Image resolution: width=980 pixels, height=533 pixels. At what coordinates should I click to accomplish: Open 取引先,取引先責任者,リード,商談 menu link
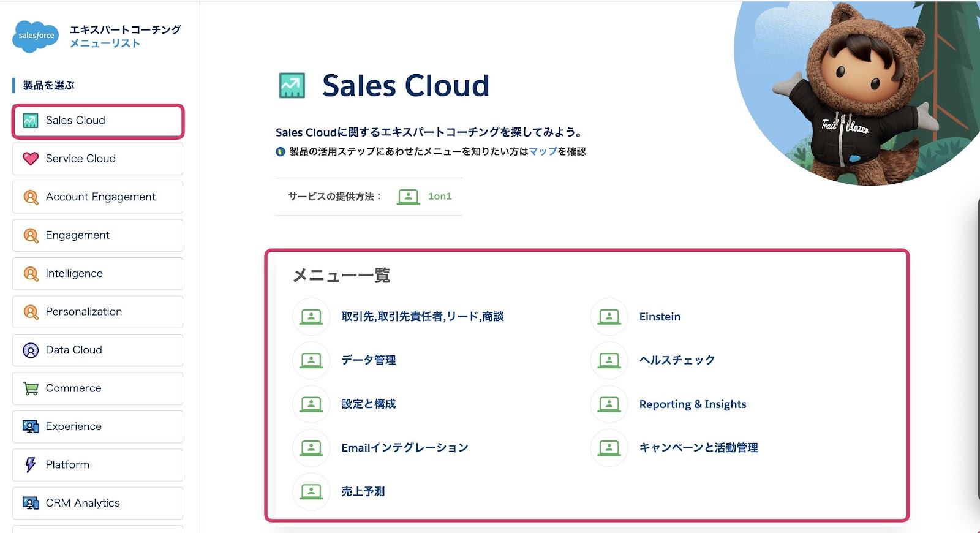coord(423,317)
